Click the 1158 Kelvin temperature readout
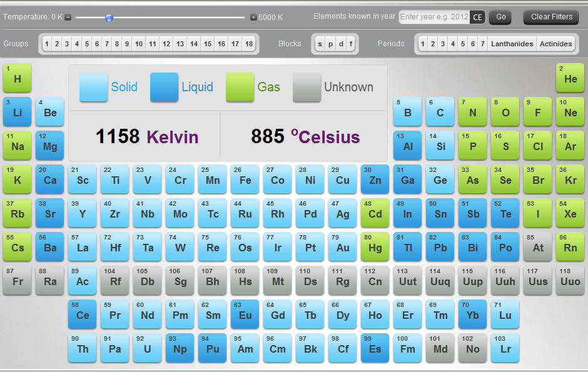The width and height of the screenshot is (588, 372). (x=147, y=136)
